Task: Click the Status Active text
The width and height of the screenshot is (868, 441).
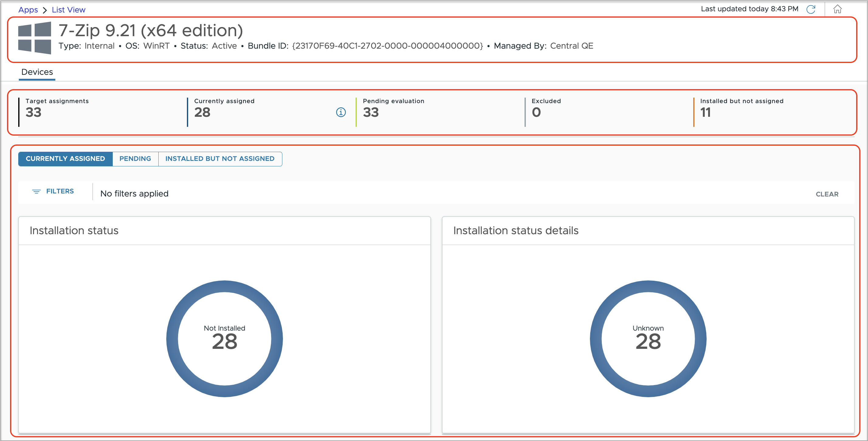Action: coord(208,46)
